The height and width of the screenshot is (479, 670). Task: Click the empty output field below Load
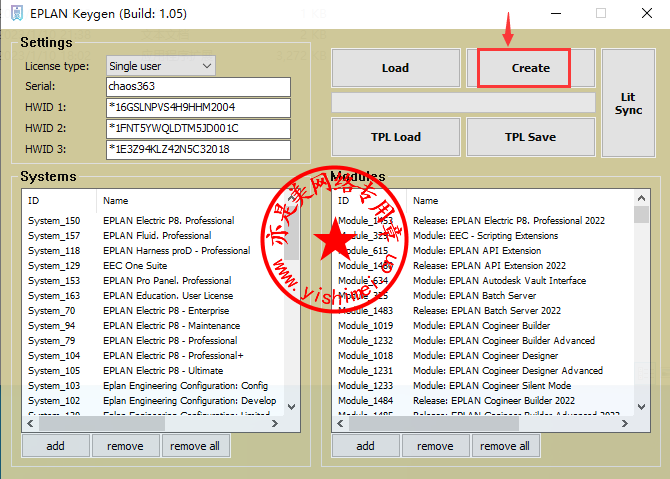point(463,103)
